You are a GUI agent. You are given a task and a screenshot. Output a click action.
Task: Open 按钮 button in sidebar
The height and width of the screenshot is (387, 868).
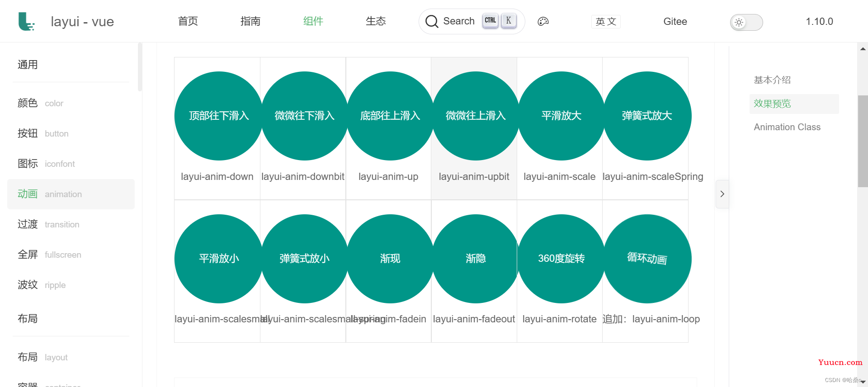pyautogui.click(x=71, y=133)
